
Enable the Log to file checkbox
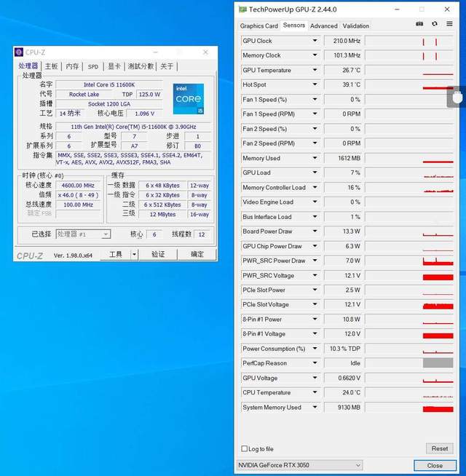[x=244, y=448]
